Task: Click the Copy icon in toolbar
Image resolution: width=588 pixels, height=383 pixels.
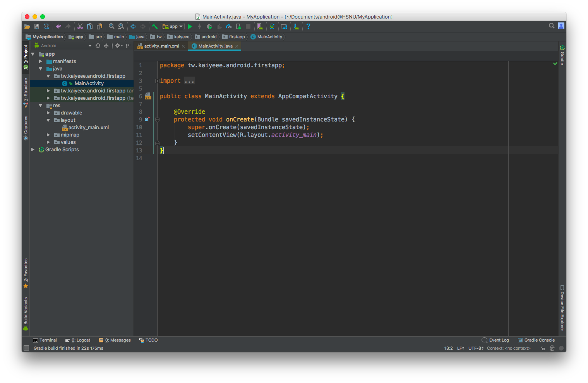Action: click(x=90, y=26)
